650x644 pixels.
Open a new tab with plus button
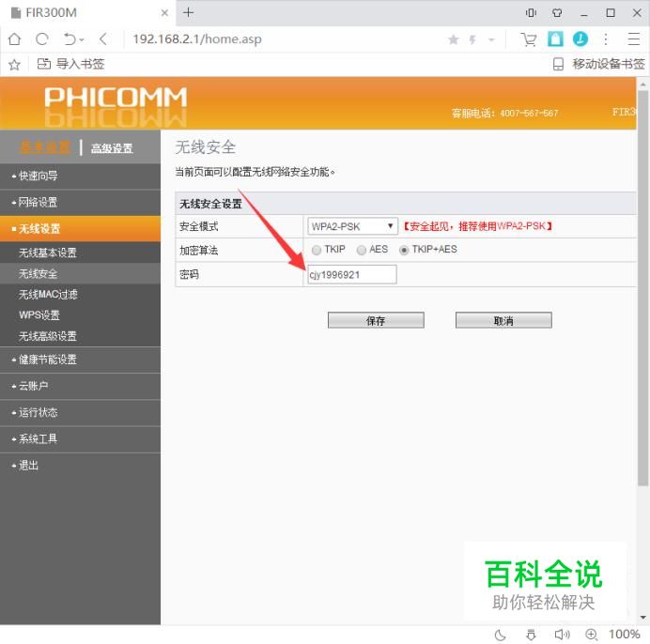click(188, 12)
